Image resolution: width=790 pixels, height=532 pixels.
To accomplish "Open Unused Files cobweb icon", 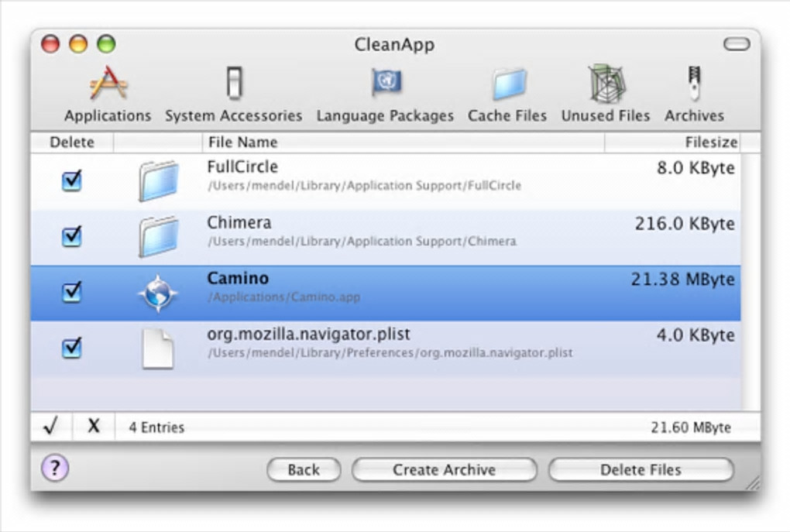I will pos(606,84).
